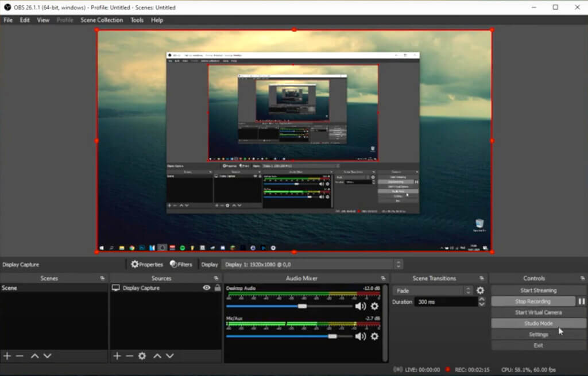Click Start Virtual Camera button
This screenshot has width=588, height=376.
pos(539,312)
